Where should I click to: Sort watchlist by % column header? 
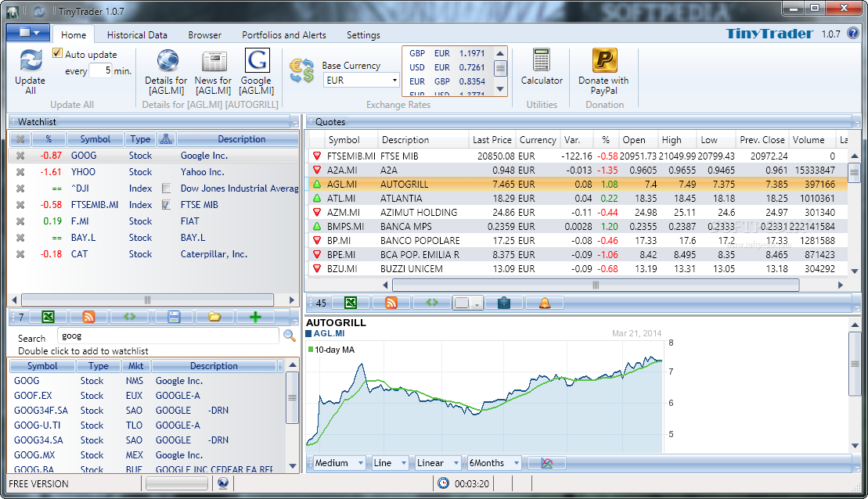[49, 139]
